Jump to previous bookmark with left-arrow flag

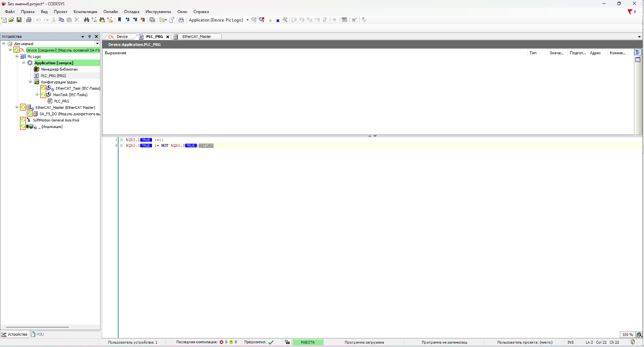click(127, 20)
